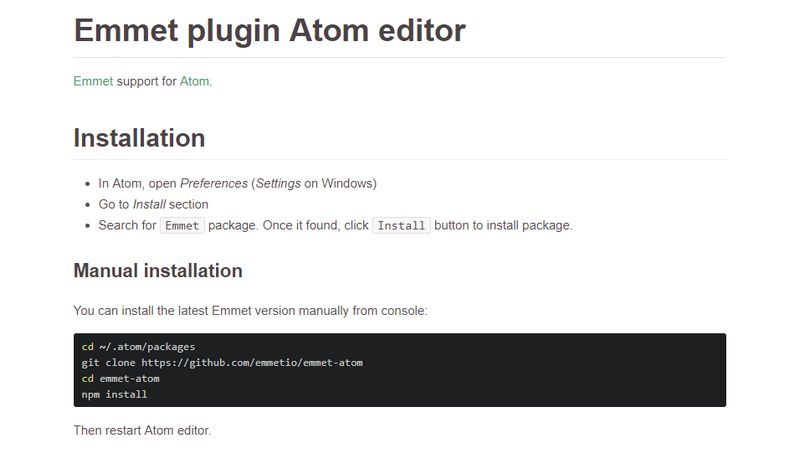Screen dimensions: 800x464
Task: Click the italic word 'Settings'
Action: (x=278, y=183)
